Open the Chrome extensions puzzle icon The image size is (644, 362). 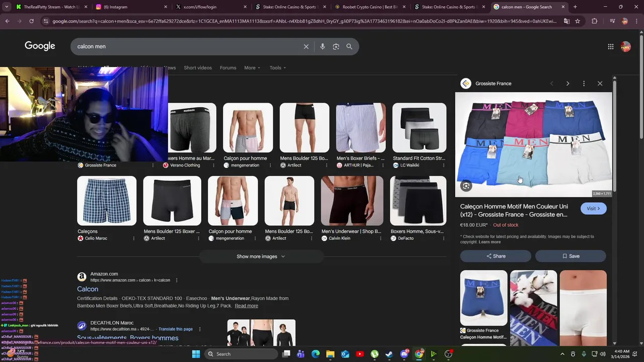pos(594,21)
